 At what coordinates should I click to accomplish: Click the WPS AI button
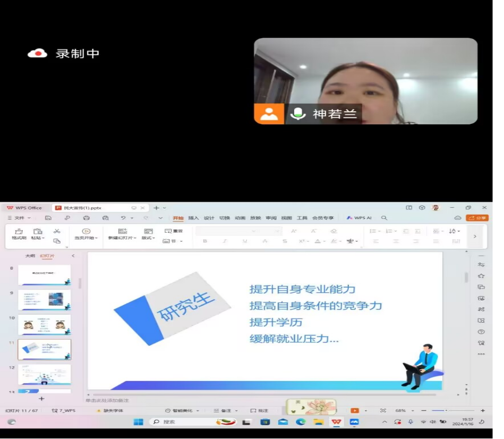click(359, 218)
